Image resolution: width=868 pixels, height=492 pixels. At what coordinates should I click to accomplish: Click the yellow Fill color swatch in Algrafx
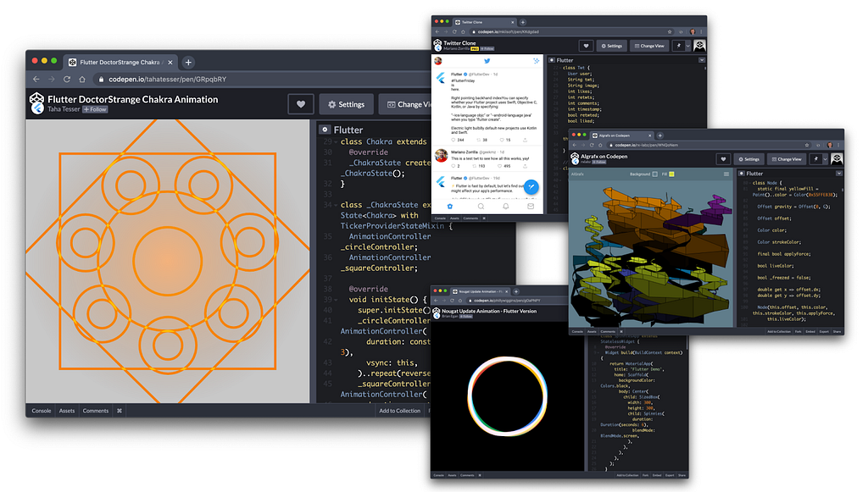tap(671, 174)
